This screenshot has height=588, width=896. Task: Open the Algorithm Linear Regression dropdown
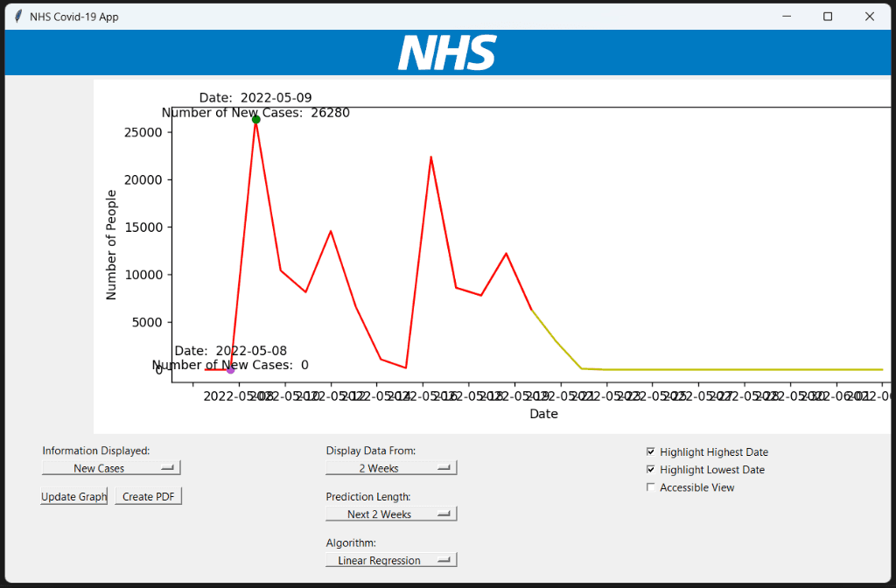(391, 561)
